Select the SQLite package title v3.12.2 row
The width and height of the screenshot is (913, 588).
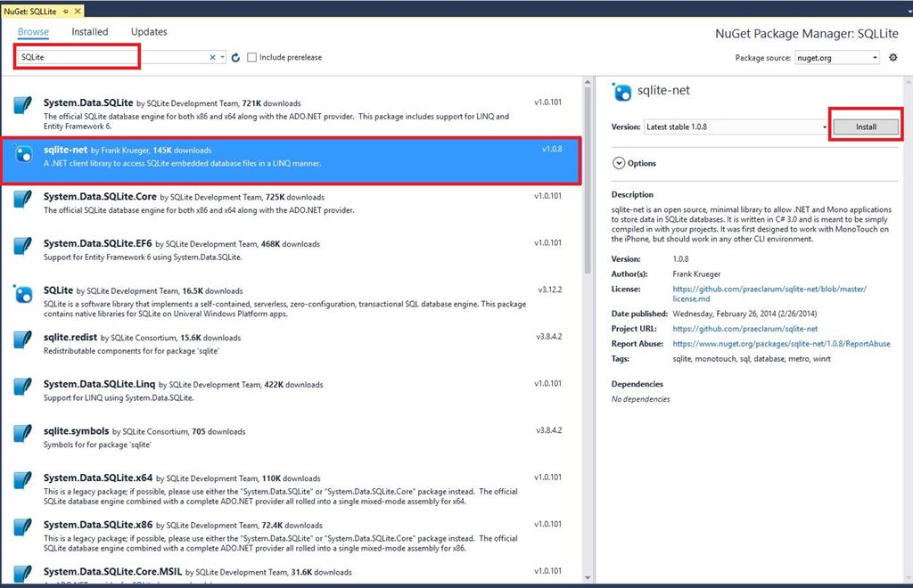pyautogui.click(x=58, y=290)
